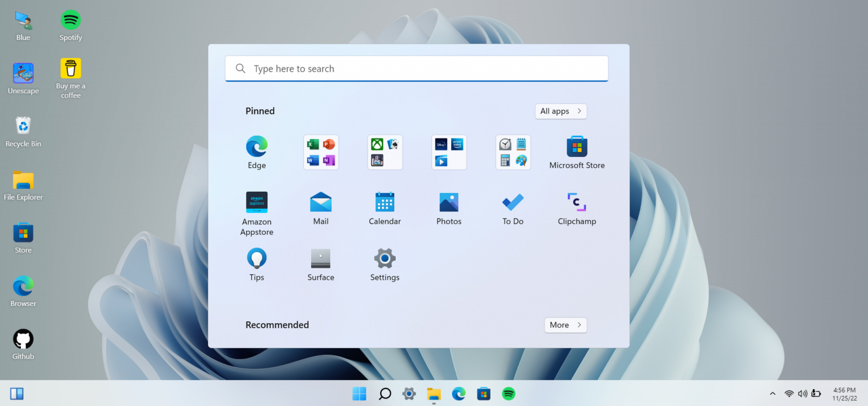Open Microsoft Store on the taskbar
The height and width of the screenshot is (406, 868).
point(483,394)
